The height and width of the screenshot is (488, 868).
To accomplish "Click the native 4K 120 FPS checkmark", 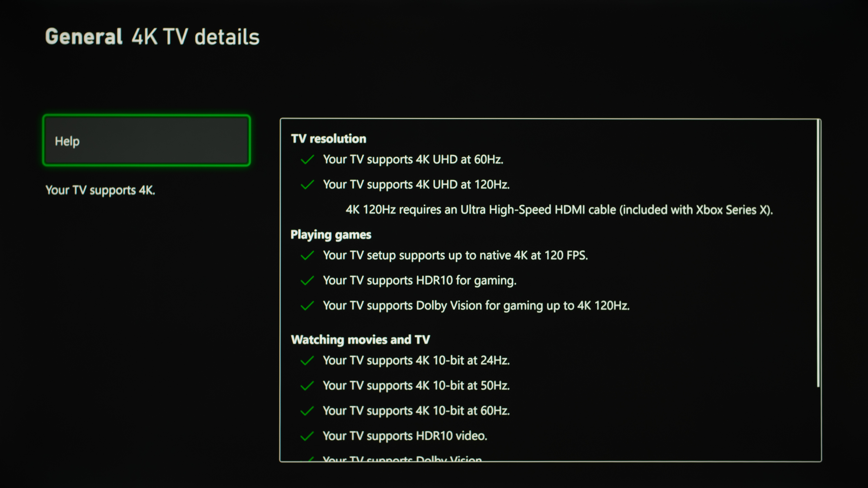I will (x=307, y=256).
